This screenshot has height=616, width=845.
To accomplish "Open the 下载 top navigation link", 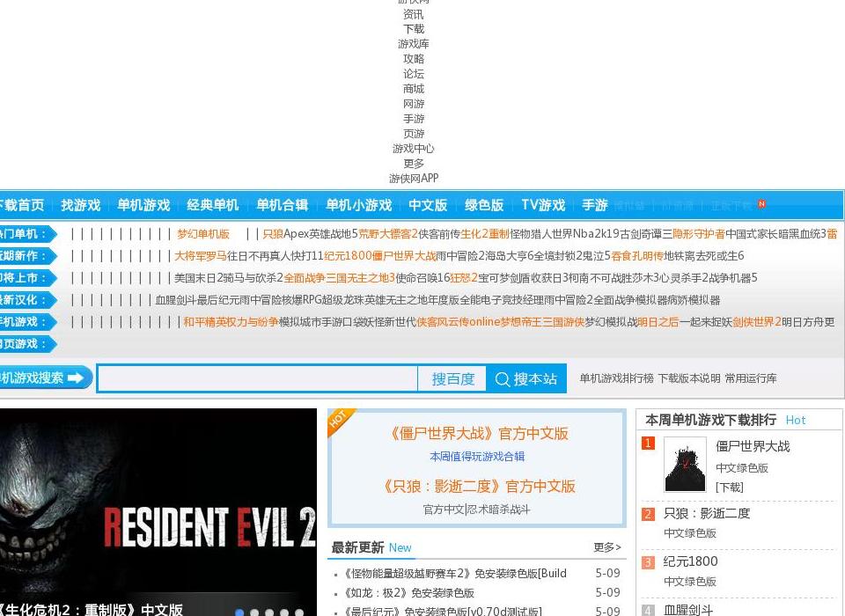I will [414, 29].
